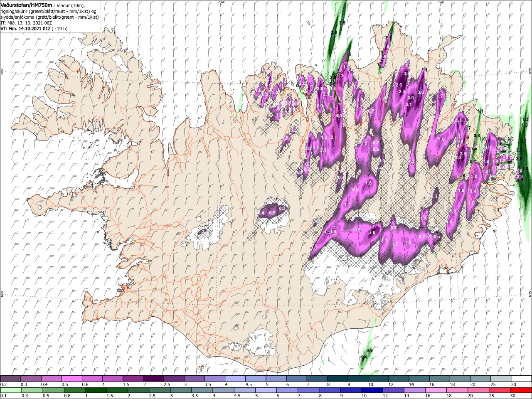532x399 pixels.
Task: Pick rain scale swatch between 20 and 25
Action: [479, 390]
